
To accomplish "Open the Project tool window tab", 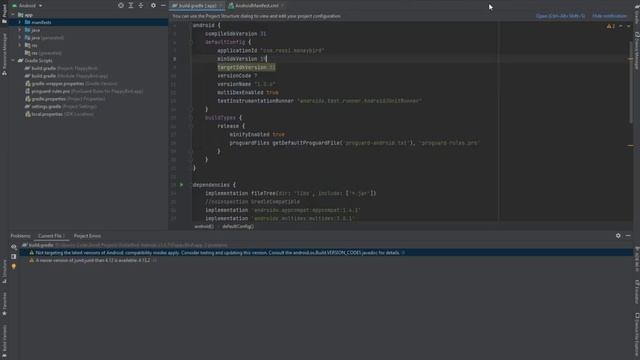I will 4,13.
